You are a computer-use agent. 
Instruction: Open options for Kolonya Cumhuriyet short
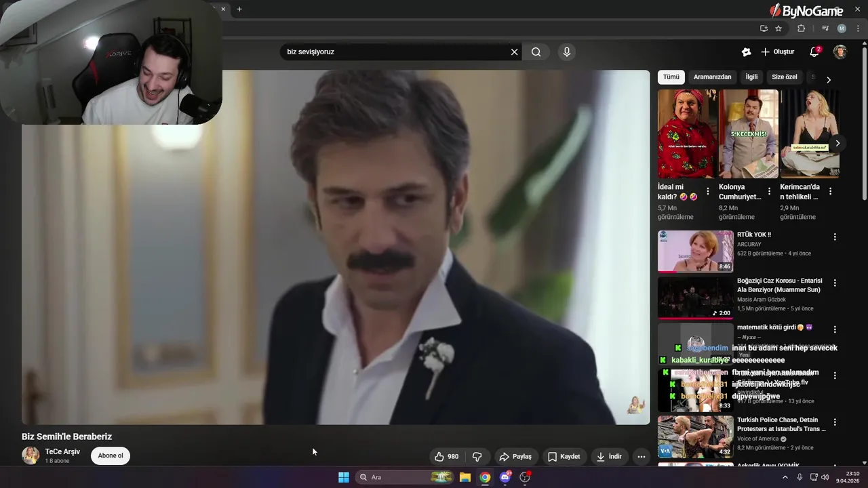pos(769,192)
